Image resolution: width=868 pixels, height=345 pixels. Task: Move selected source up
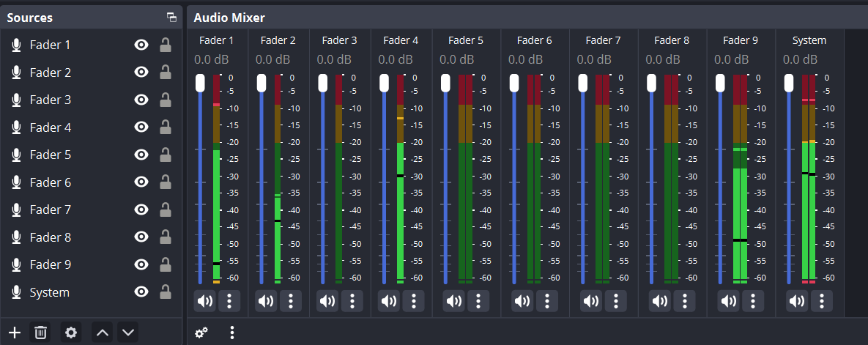[x=103, y=333]
